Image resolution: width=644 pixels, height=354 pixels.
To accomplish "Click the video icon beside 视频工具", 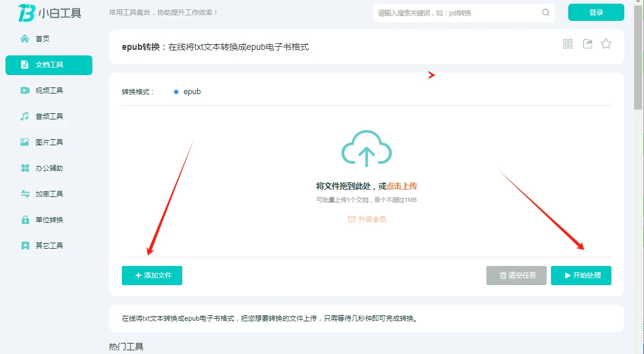I will point(25,91).
